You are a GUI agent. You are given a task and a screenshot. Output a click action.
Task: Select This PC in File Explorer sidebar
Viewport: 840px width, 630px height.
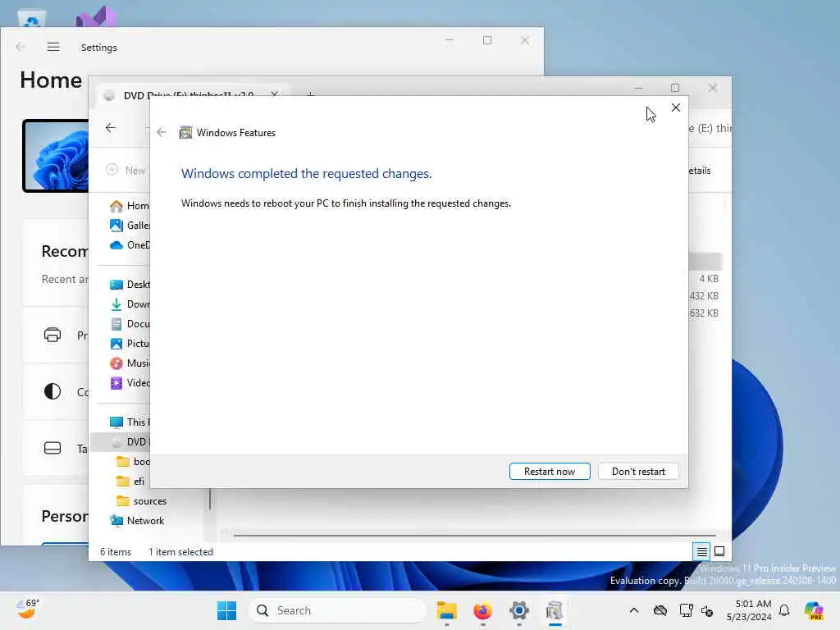pyautogui.click(x=129, y=422)
